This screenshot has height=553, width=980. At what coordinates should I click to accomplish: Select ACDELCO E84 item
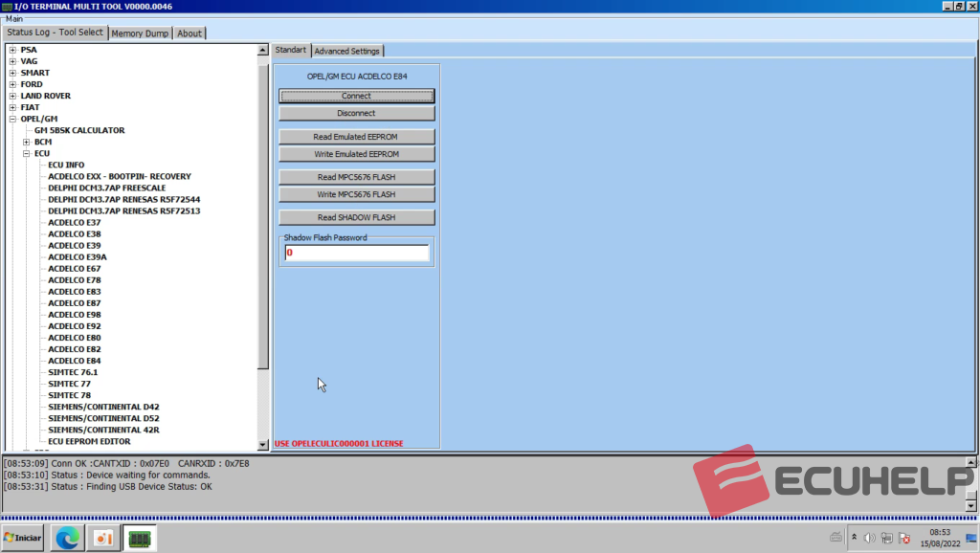75,361
